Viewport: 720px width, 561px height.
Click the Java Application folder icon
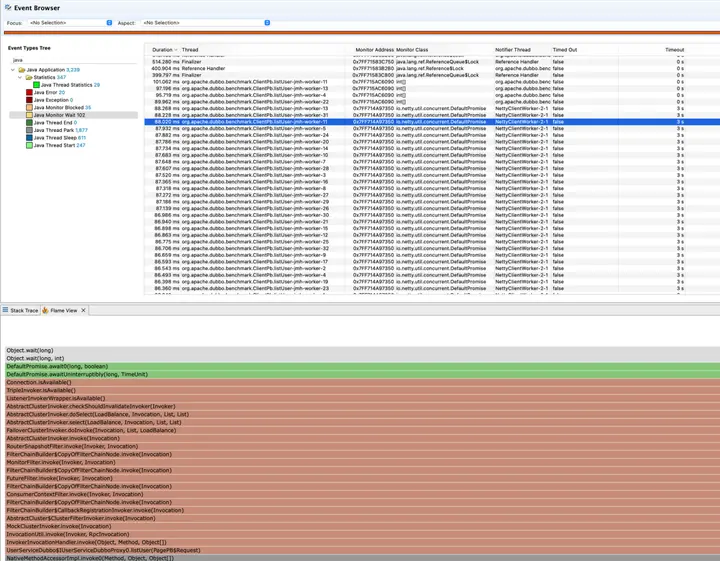22,70
